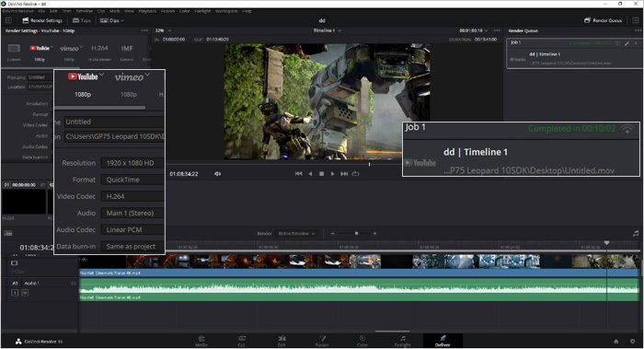
Task: Open the Fairlight page icon
Action: pos(403,341)
